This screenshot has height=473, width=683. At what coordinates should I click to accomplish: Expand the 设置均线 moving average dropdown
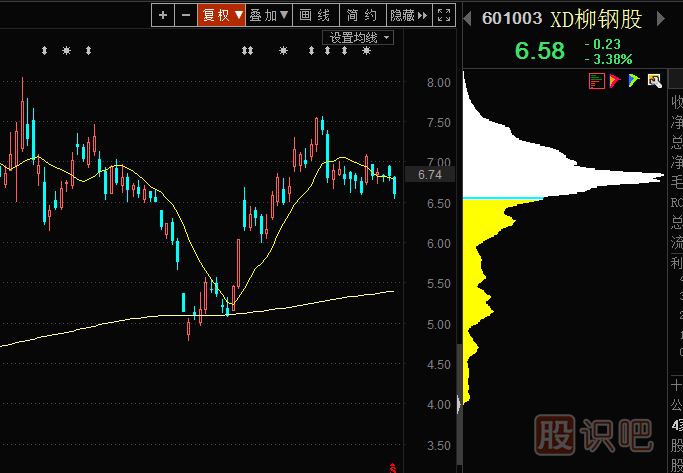click(x=361, y=38)
